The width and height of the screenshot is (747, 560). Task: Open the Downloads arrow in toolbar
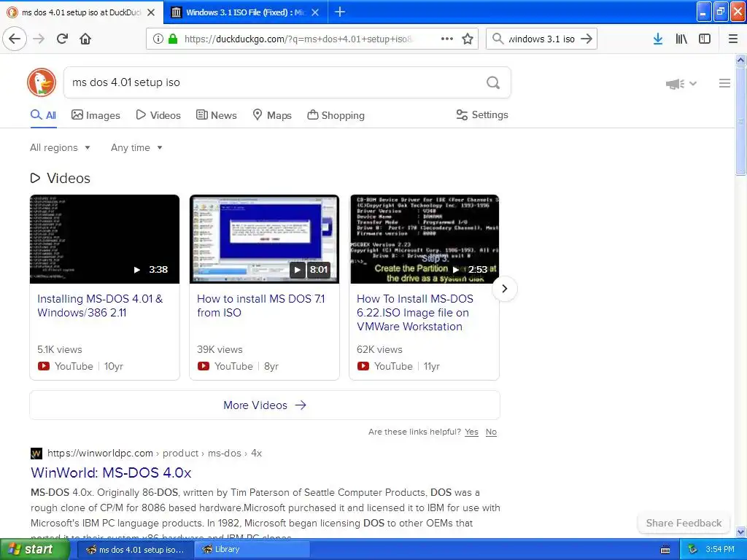[x=658, y=39]
